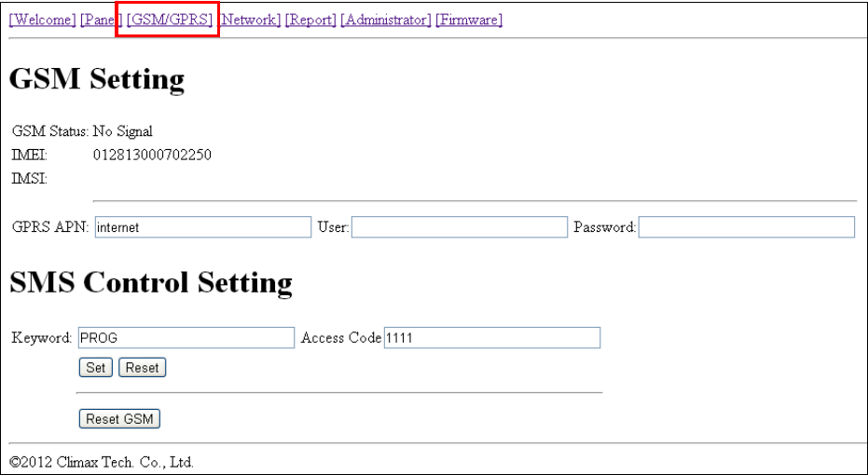Go to the Report page link
Image resolution: width=868 pixels, height=475 pixels.
(x=310, y=20)
